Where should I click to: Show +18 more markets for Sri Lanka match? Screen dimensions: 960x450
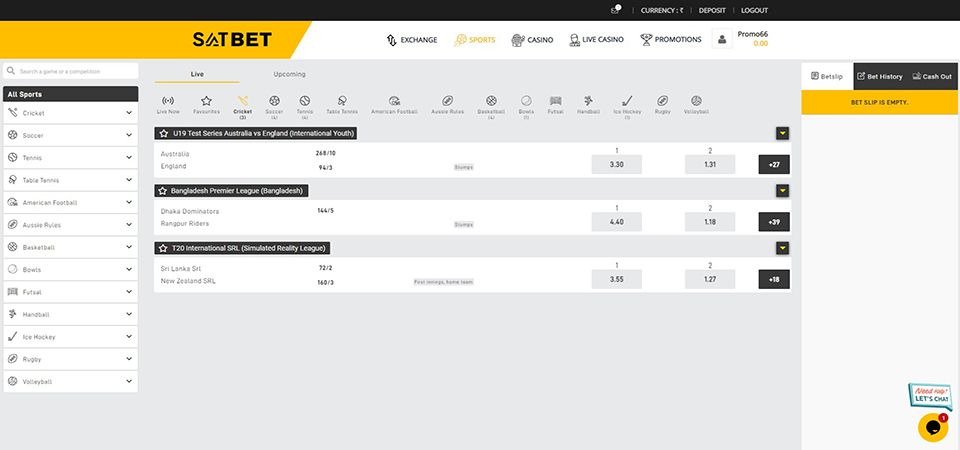click(774, 279)
